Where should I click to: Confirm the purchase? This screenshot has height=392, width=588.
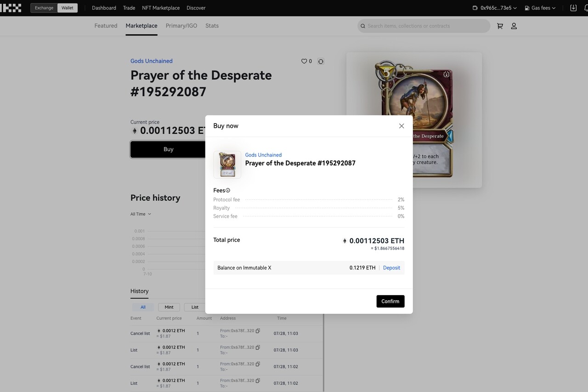point(390,301)
